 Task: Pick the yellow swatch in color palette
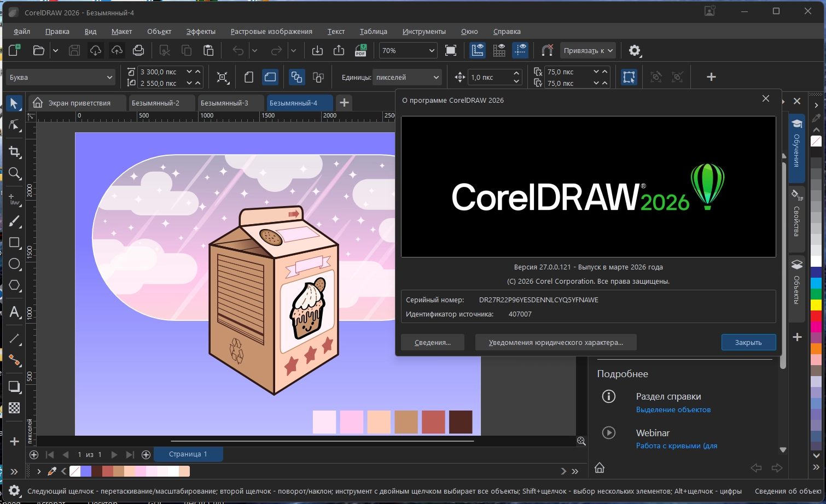coord(816,304)
